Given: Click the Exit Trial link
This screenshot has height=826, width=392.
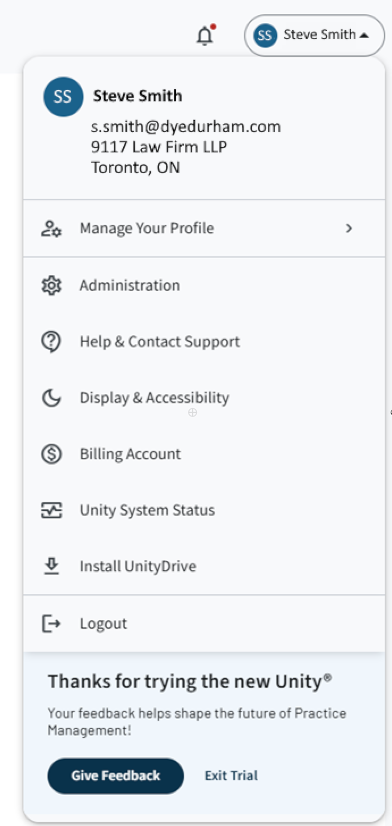Looking at the screenshot, I should coord(231,776).
